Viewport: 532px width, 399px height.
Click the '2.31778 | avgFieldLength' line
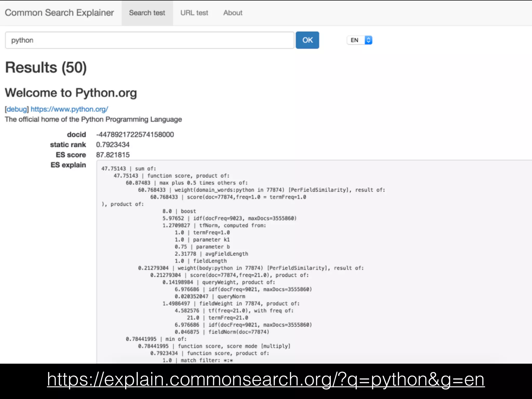(x=211, y=254)
